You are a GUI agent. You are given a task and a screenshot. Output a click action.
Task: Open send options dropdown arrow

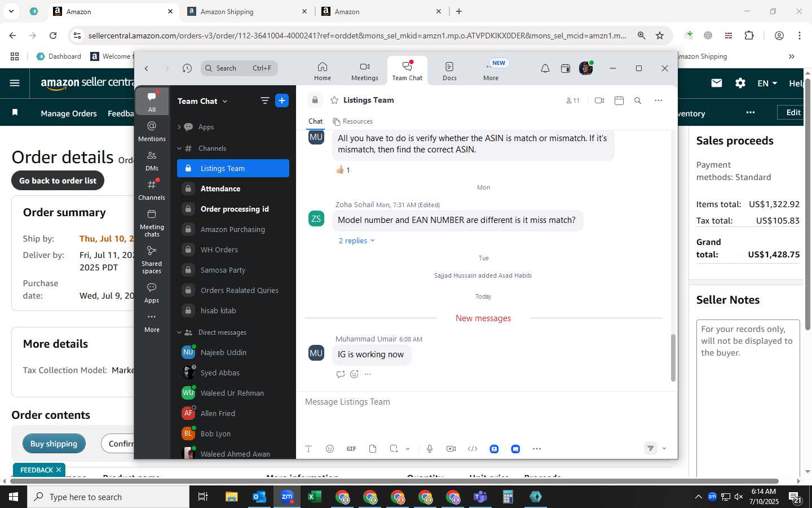(x=664, y=449)
